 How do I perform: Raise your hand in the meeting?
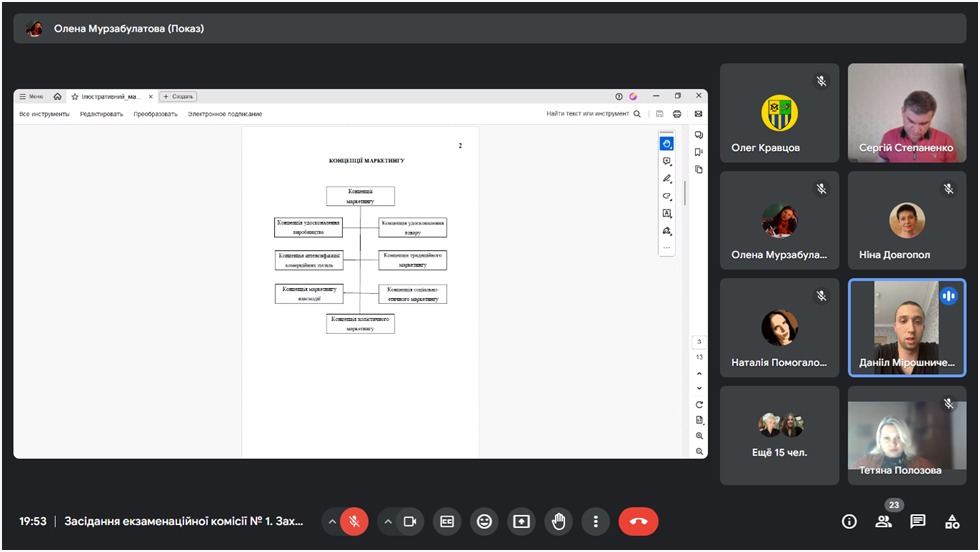point(558,521)
